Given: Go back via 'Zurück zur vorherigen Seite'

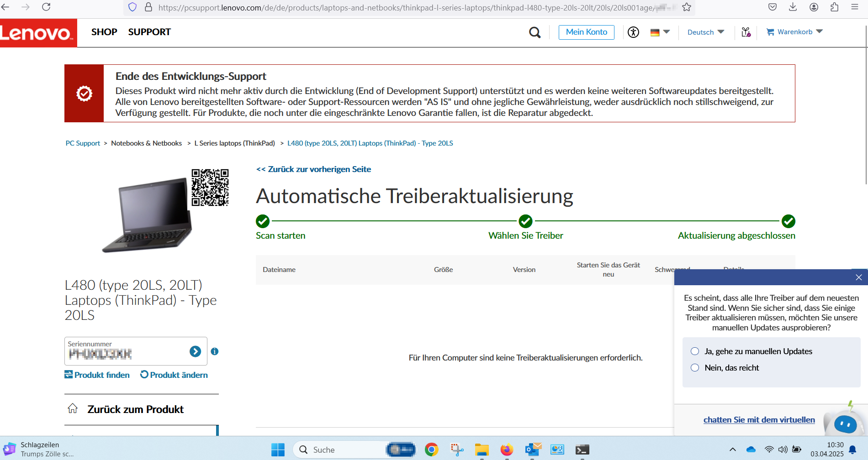Looking at the screenshot, I should click(x=313, y=169).
